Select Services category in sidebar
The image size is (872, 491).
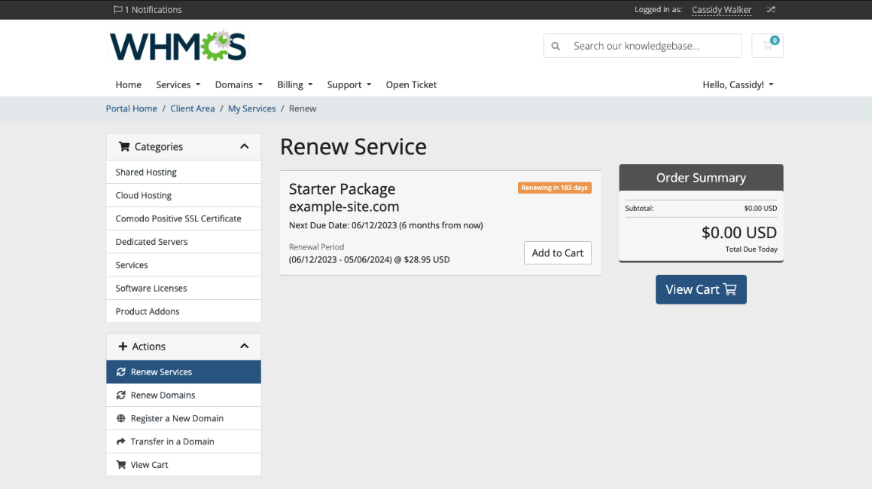[x=184, y=265]
